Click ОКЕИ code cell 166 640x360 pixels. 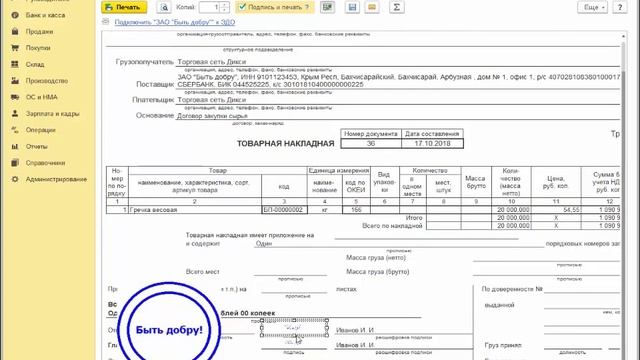(356, 210)
